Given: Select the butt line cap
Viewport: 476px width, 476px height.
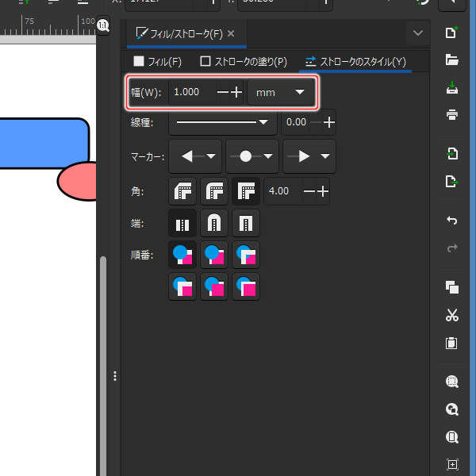Looking at the screenshot, I should (182, 223).
